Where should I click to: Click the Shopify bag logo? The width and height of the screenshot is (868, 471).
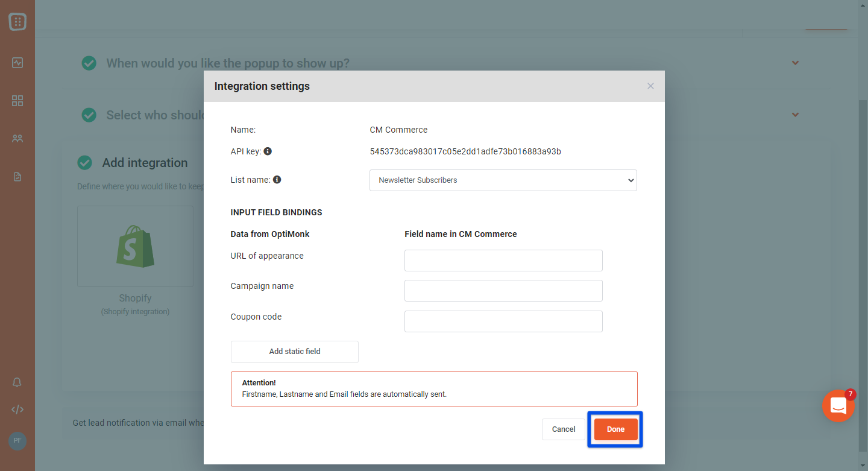click(135, 246)
